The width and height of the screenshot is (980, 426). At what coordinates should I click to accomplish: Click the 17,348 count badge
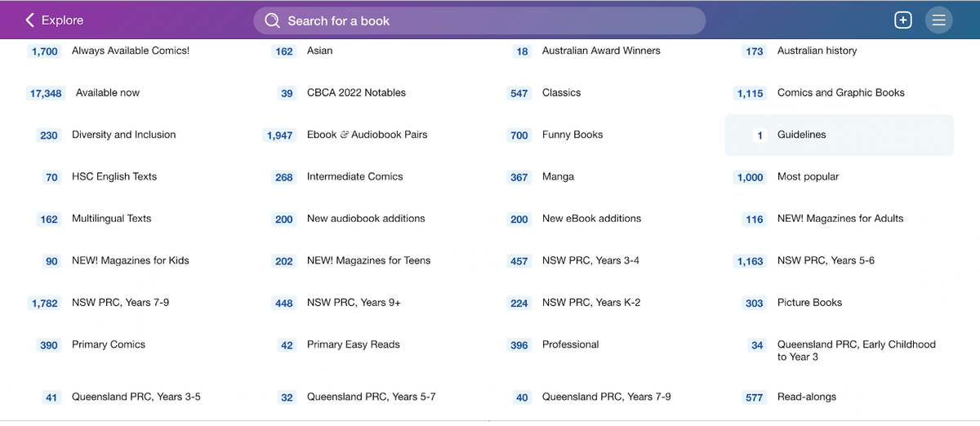(46, 93)
